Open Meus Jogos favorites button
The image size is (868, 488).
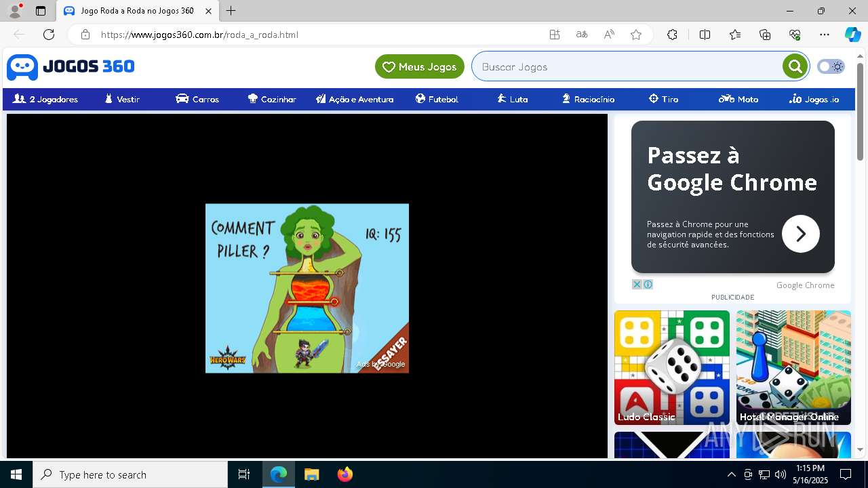click(x=420, y=66)
